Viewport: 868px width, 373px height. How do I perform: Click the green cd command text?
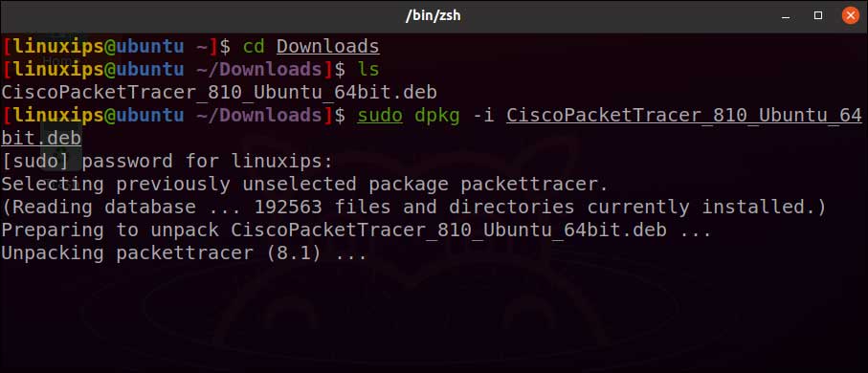[x=255, y=46]
